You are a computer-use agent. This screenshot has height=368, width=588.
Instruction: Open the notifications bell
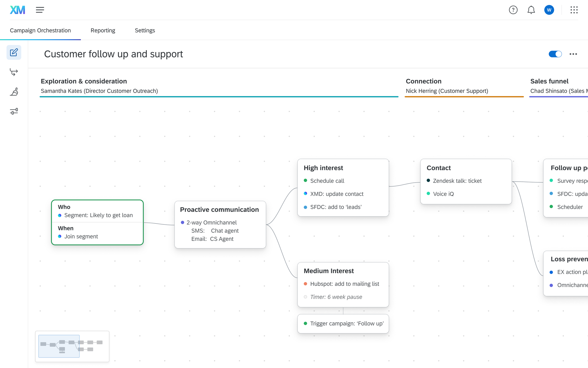(531, 10)
